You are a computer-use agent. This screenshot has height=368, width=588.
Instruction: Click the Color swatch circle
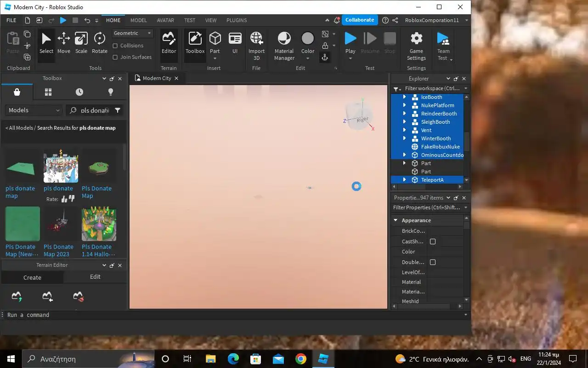click(308, 38)
